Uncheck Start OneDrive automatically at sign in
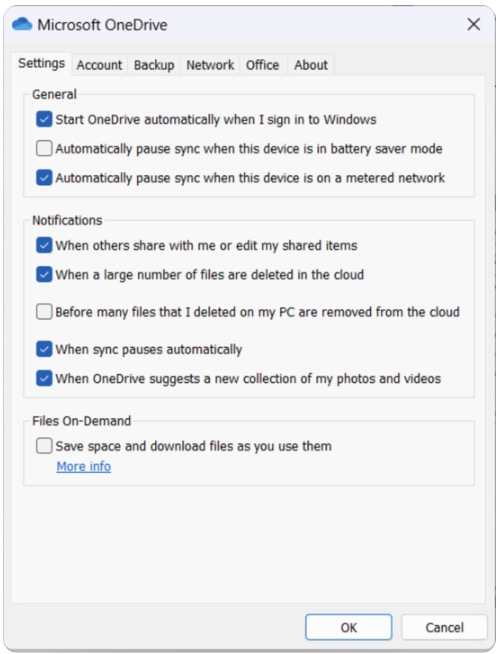The height and width of the screenshot is (654, 498). coord(44,119)
